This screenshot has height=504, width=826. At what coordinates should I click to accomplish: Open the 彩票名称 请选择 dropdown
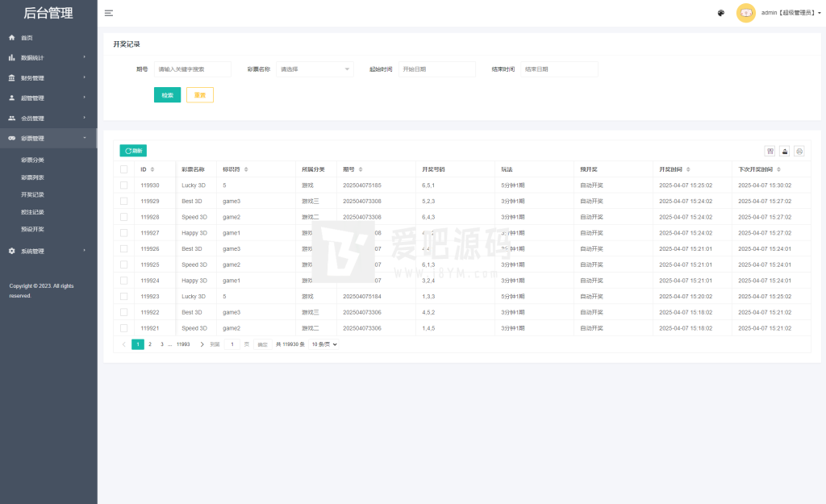click(x=315, y=69)
